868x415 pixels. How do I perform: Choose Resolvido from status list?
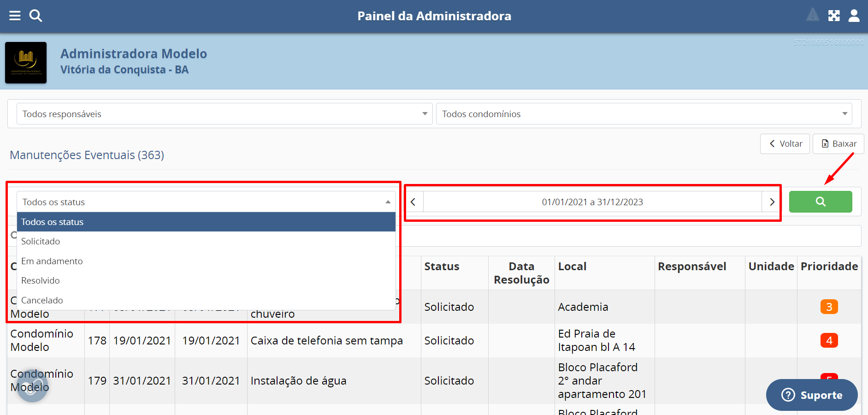tap(41, 281)
